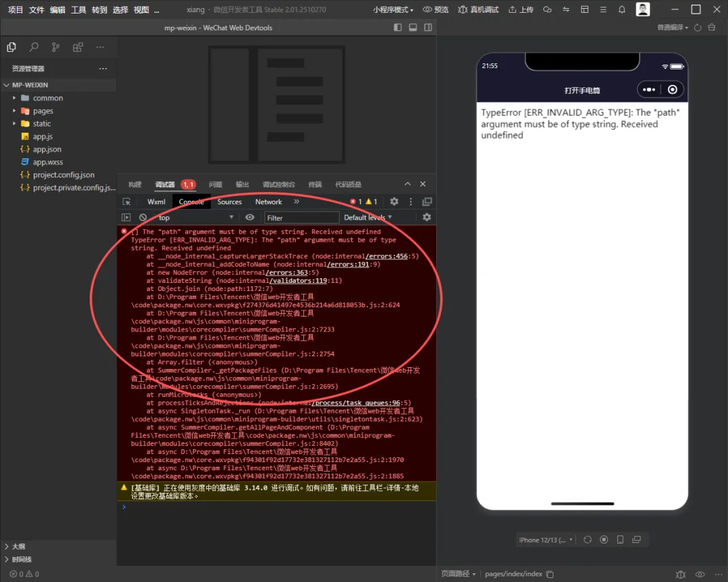Open the app.json file in explorer
This screenshot has width=728, height=582.
pyautogui.click(x=47, y=150)
